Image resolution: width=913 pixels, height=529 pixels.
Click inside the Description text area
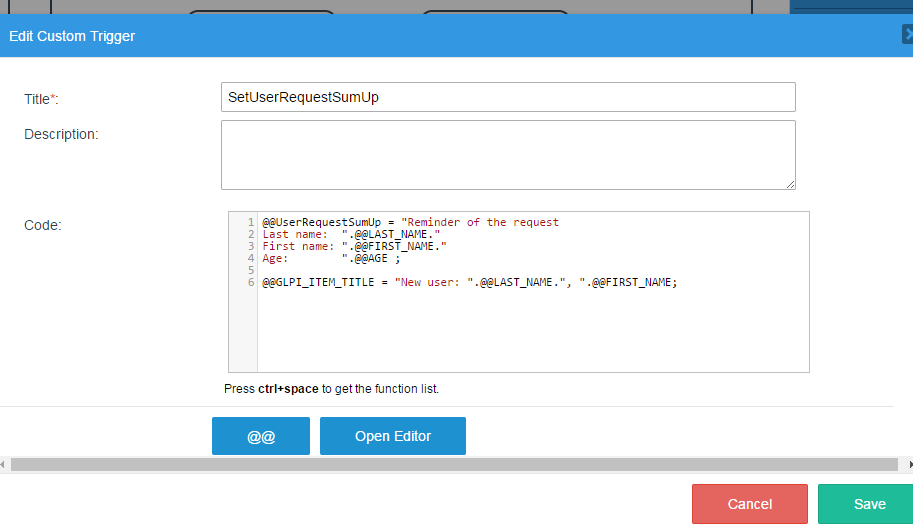(x=508, y=154)
